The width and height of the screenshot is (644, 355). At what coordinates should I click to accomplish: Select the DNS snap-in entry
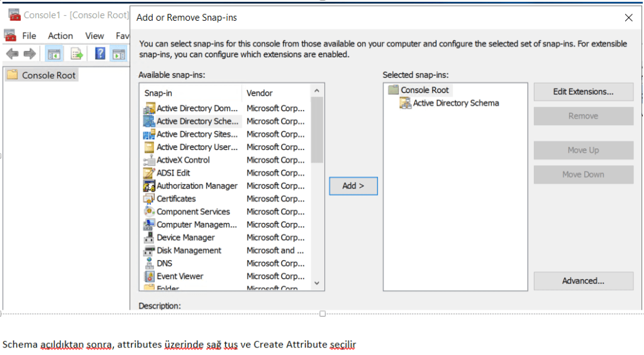164,263
